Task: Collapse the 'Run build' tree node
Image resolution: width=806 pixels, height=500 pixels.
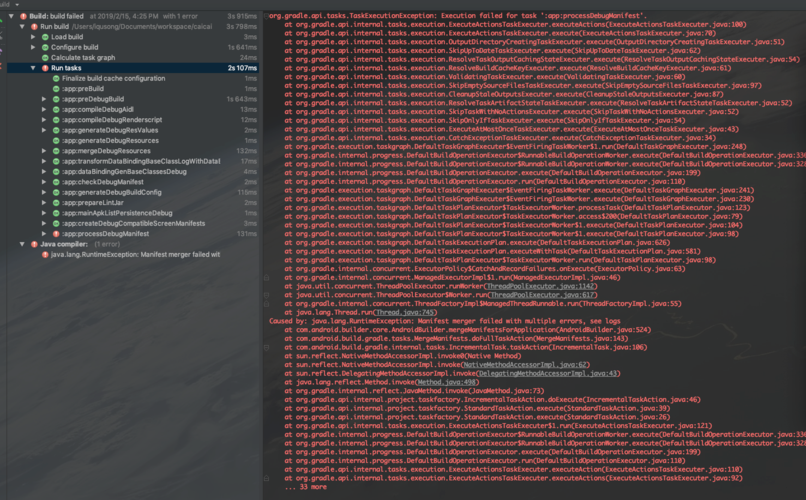Action: [22, 26]
